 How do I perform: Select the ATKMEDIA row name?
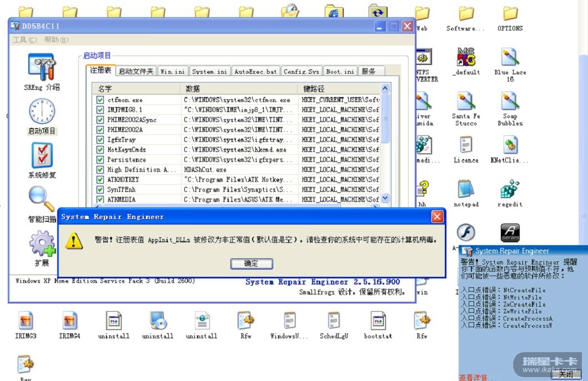tap(122, 200)
